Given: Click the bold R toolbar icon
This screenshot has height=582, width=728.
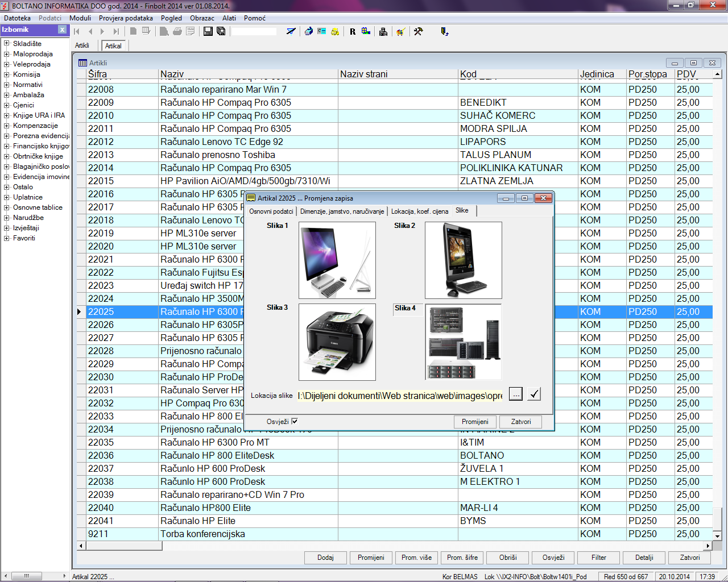Looking at the screenshot, I should [x=353, y=32].
